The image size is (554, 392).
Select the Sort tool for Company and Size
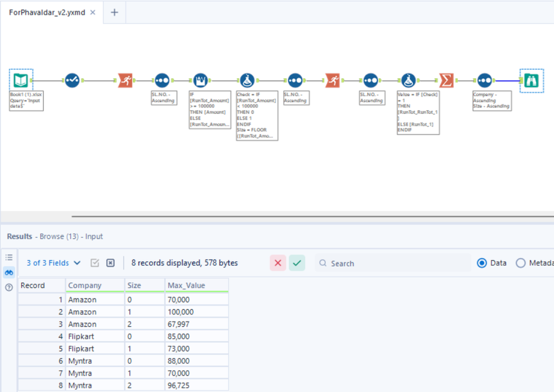pos(484,80)
